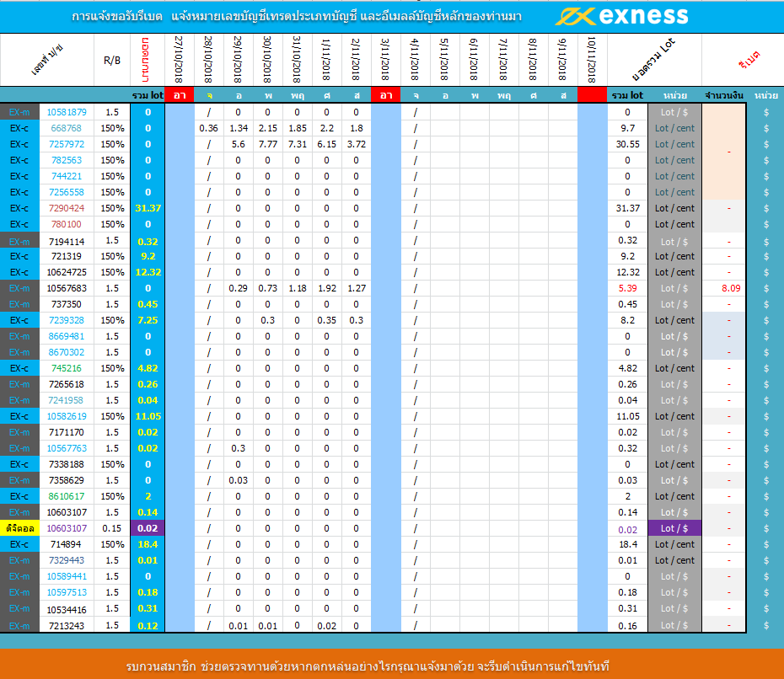Viewport: 784px width, 679px height.
Task: Select the cell containing 7.77
Action: 267,144
